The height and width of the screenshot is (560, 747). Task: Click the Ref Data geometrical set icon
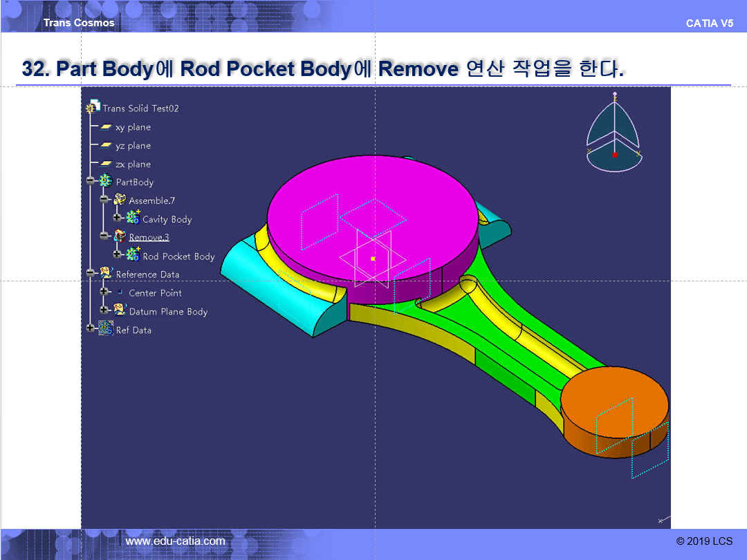pos(106,329)
